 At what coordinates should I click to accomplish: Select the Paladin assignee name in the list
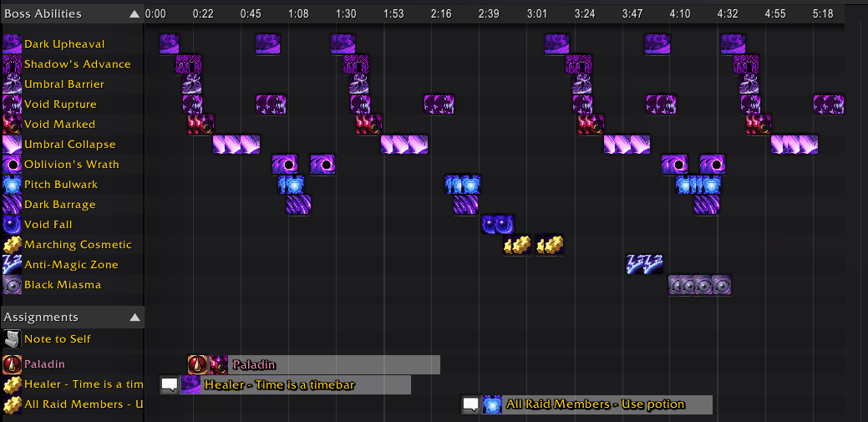(x=45, y=364)
